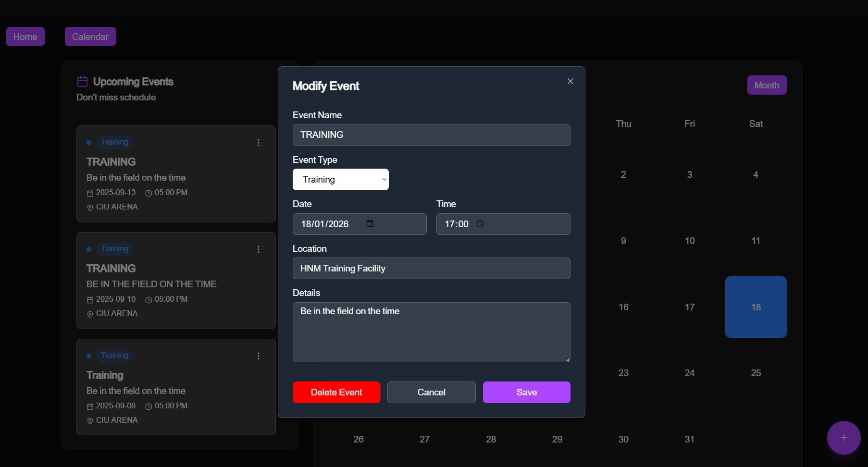The image size is (868, 467).
Task: Click the blue status dot on the second event
Action: click(x=88, y=249)
